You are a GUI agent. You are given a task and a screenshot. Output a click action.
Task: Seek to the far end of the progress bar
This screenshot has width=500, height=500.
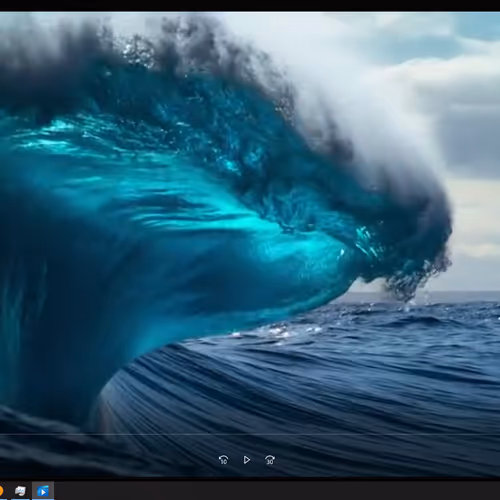(499, 434)
